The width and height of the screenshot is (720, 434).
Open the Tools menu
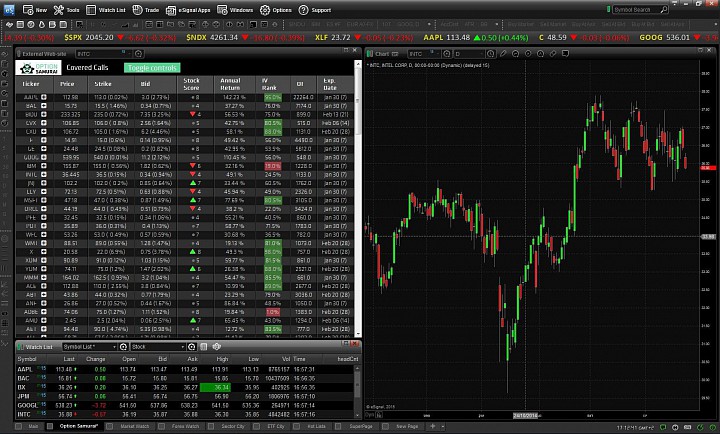coord(67,10)
